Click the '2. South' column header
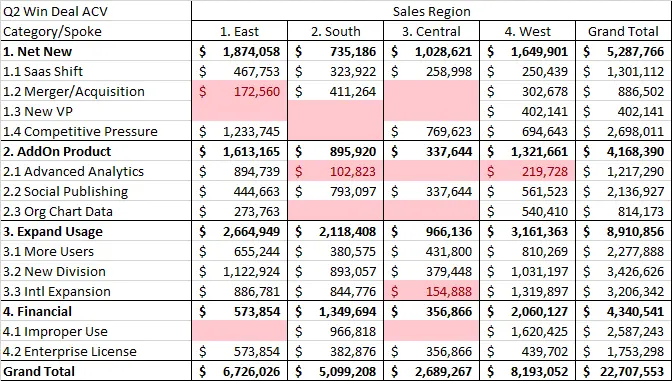Viewport: 672px width, 381px height. (x=336, y=31)
